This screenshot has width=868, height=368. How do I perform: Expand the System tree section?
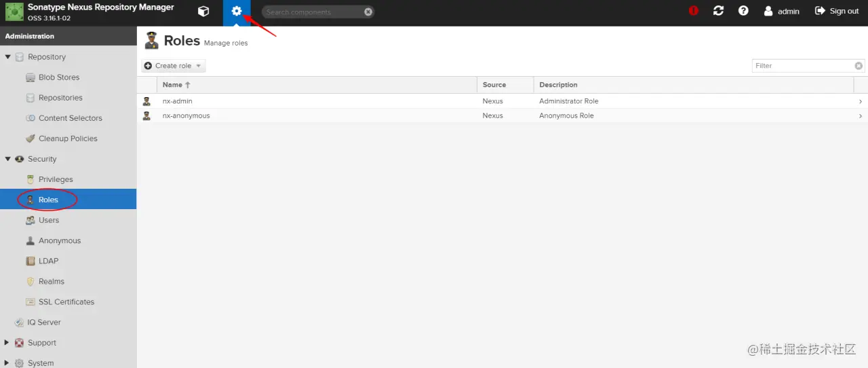(8, 363)
